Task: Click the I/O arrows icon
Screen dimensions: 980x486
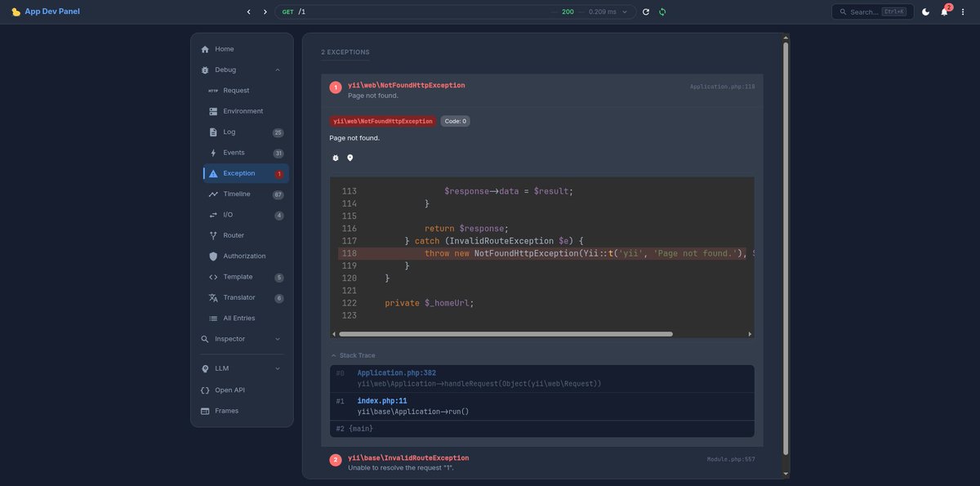Action: coord(213,215)
